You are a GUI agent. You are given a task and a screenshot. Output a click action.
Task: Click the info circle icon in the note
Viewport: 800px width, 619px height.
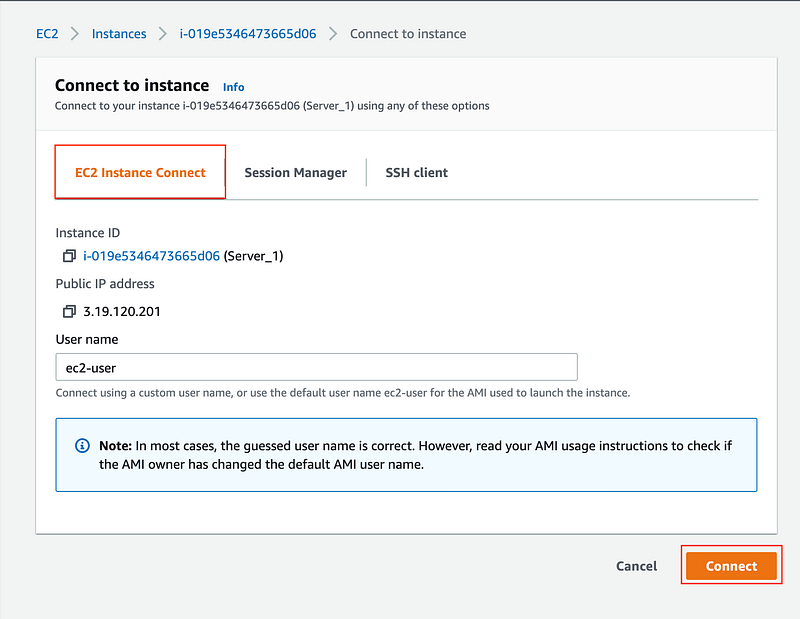pyautogui.click(x=83, y=445)
